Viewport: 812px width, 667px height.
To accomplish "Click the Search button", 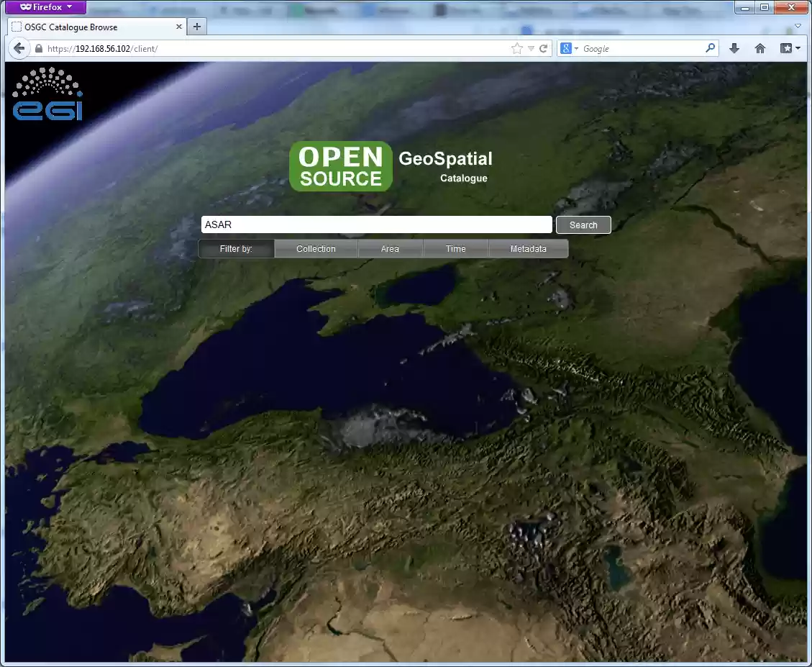I will pyautogui.click(x=583, y=224).
